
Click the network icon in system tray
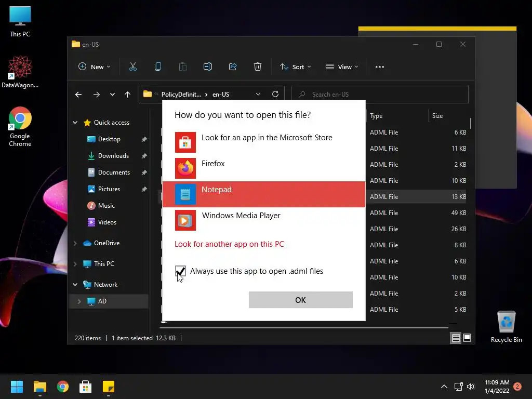(458, 387)
